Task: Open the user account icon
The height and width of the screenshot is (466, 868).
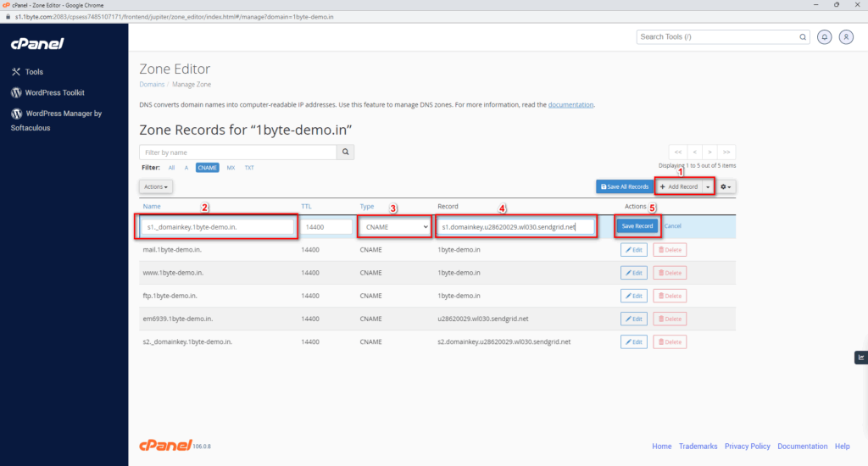Action: click(846, 37)
